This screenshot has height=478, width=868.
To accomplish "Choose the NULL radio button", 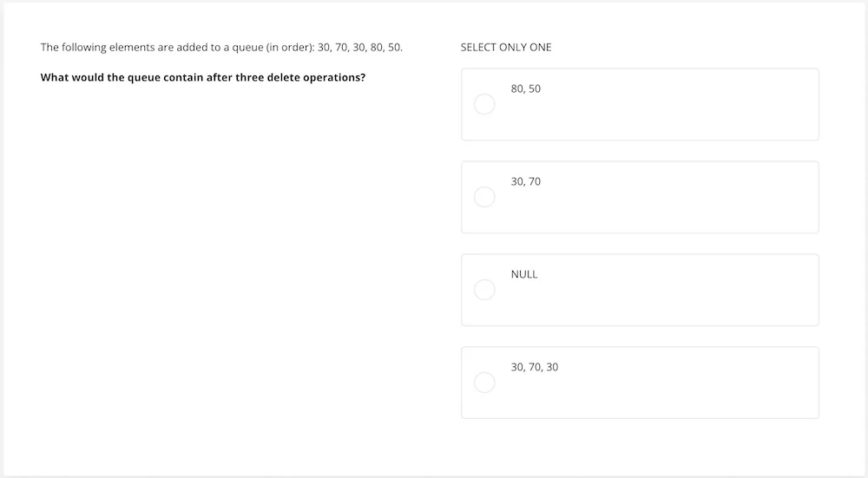I will [484, 290].
